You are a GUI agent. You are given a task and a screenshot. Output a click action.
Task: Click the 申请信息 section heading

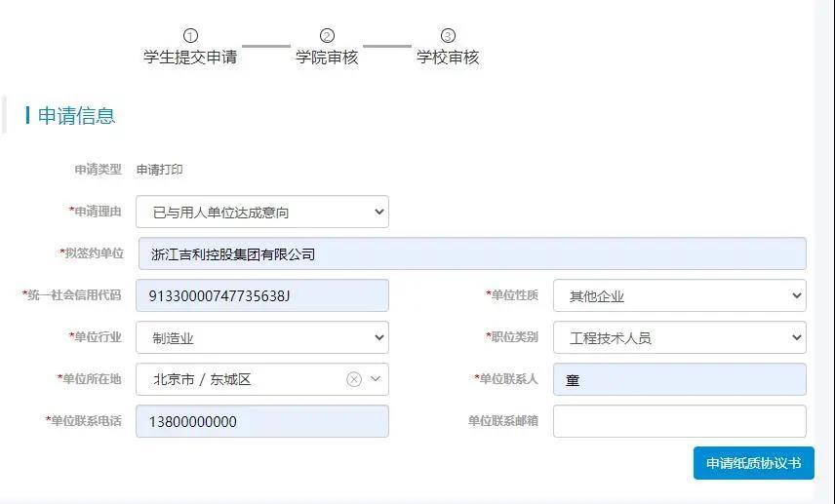[x=76, y=115]
